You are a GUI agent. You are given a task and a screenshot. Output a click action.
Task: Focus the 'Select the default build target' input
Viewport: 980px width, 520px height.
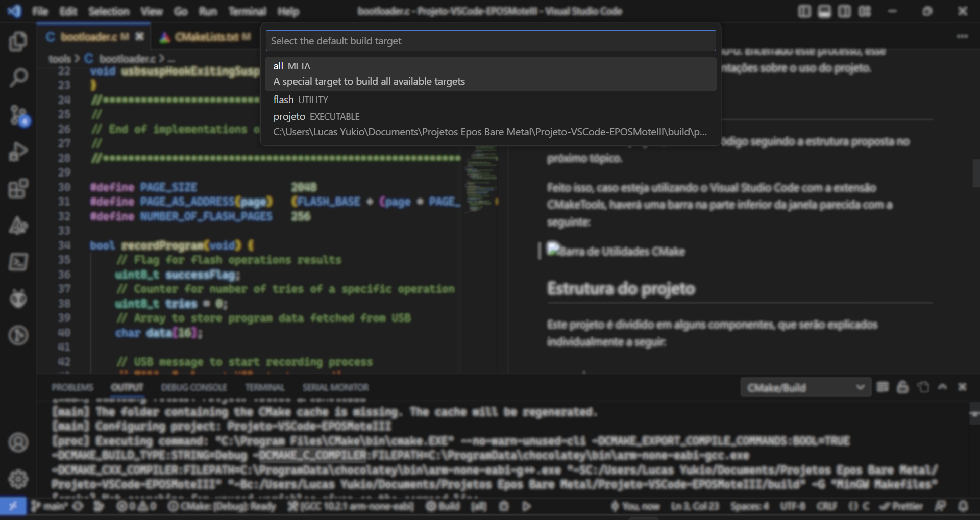pos(491,41)
